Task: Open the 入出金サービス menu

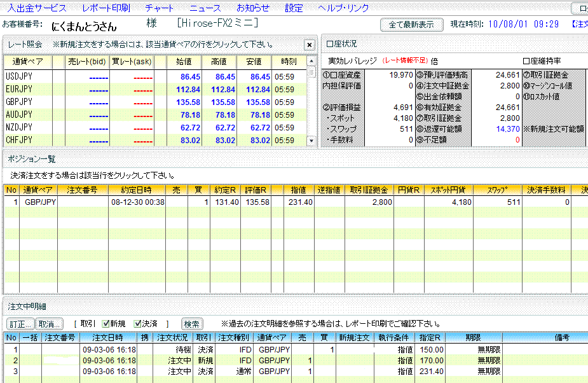Action: coord(37,8)
